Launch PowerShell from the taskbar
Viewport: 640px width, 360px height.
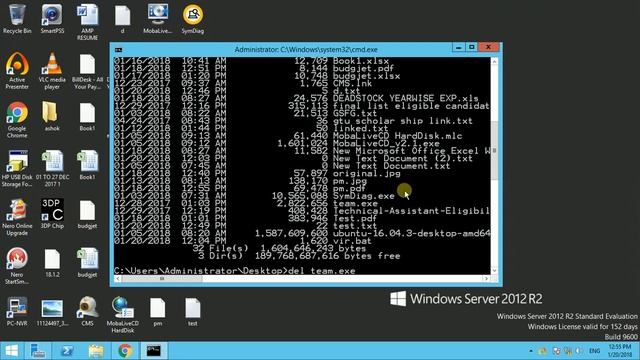click(x=67, y=351)
